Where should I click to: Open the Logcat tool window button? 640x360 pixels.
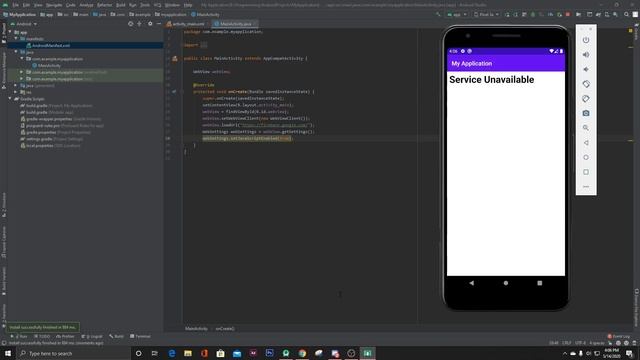[x=92, y=336]
